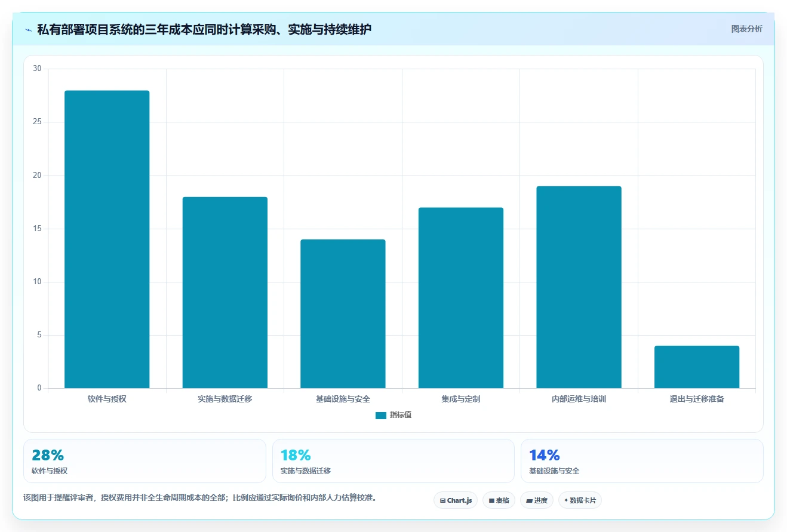Click the 图表分析 label in header

[746, 29]
